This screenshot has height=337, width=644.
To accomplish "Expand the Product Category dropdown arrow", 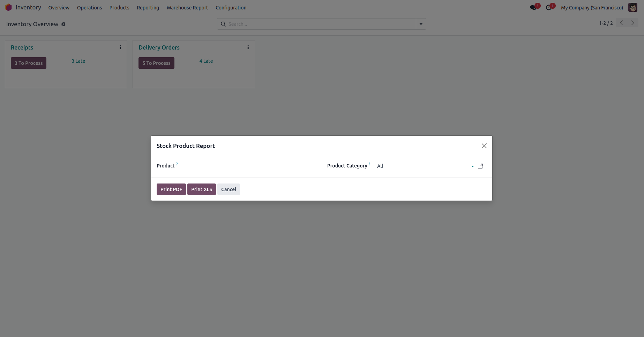I will click(472, 166).
